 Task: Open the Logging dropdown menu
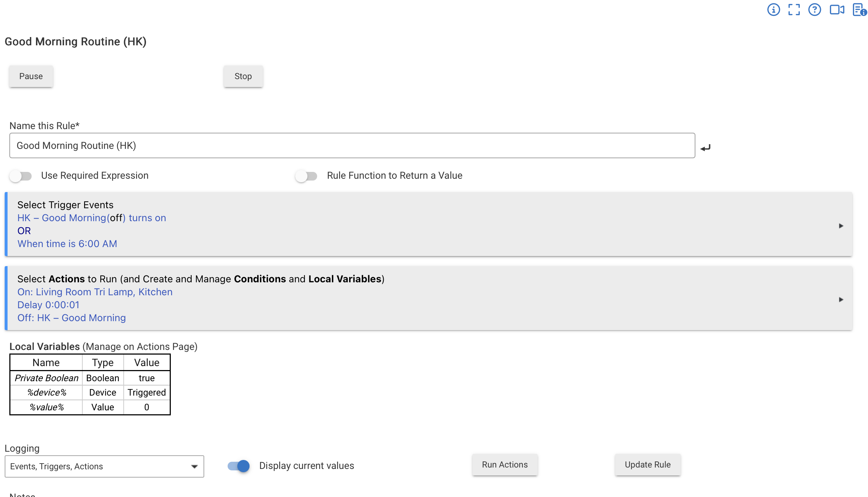pos(104,466)
